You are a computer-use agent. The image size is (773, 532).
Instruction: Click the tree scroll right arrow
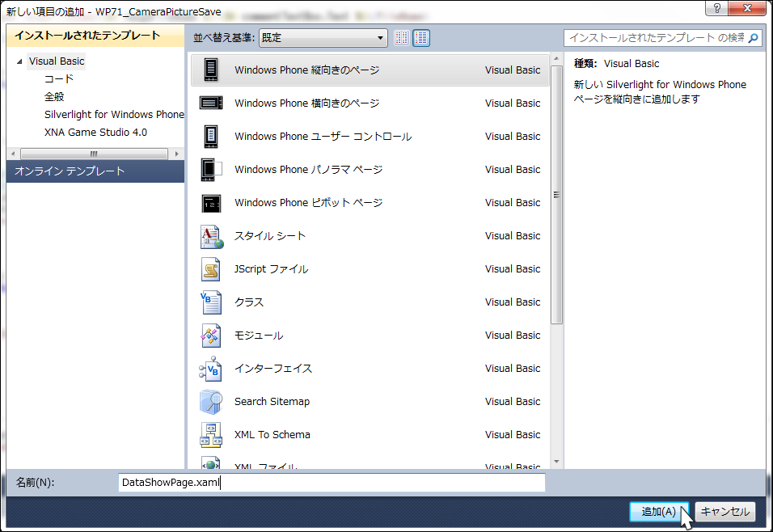click(177, 154)
